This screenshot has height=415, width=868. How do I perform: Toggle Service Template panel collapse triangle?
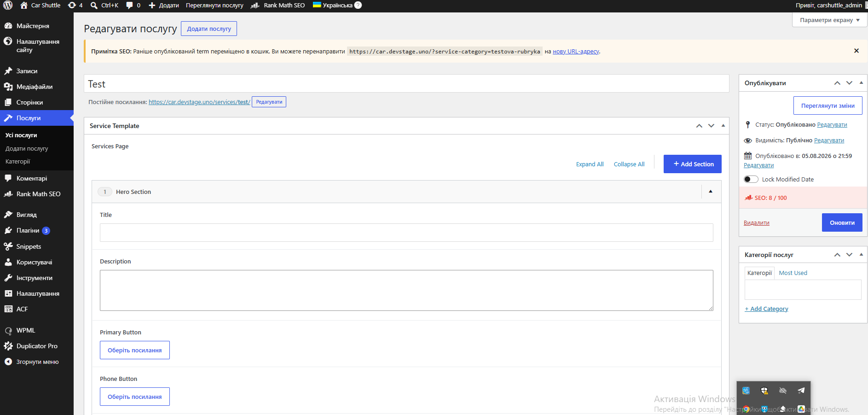click(x=723, y=125)
